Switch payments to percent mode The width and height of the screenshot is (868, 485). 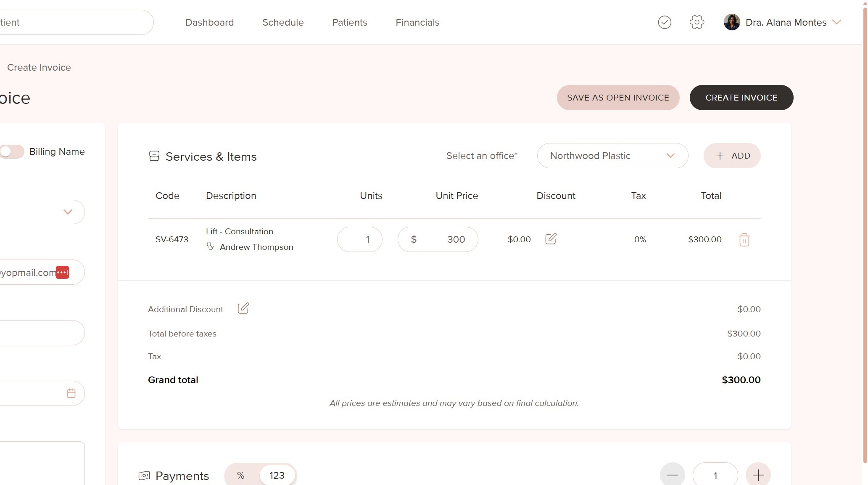click(241, 475)
